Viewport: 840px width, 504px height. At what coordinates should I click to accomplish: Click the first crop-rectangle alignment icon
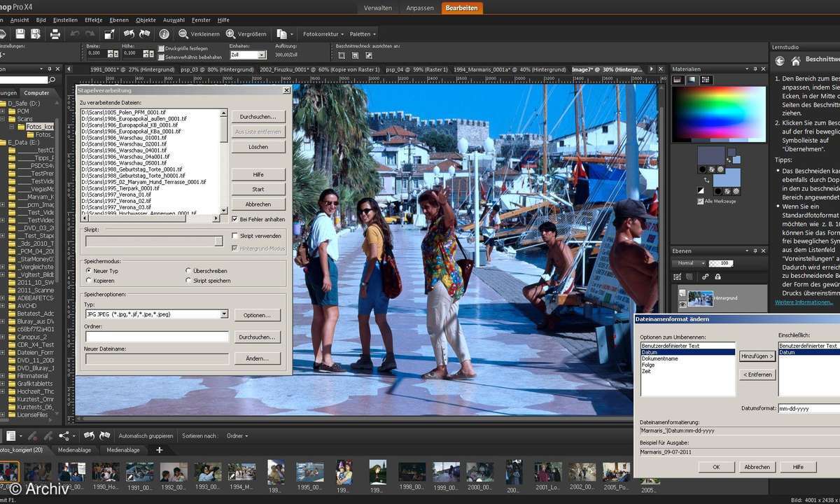pyautogui.click(x=341, y=55)
